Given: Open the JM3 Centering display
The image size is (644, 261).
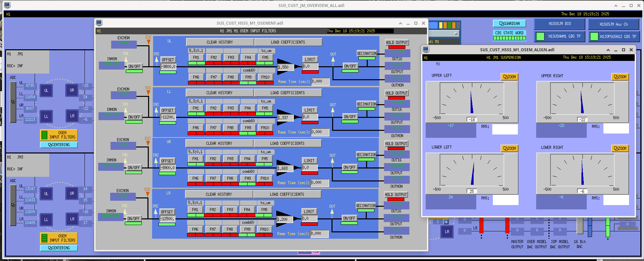Looking at the screenshot, I should point(59,248).
